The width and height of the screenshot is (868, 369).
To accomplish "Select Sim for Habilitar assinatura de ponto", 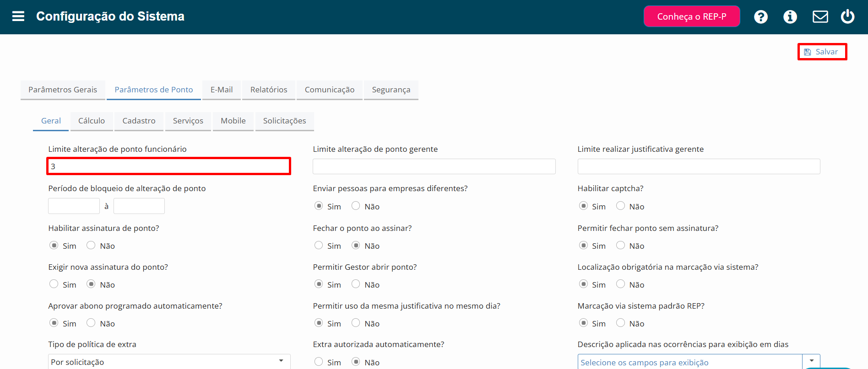I will click(x=54, y=245).
